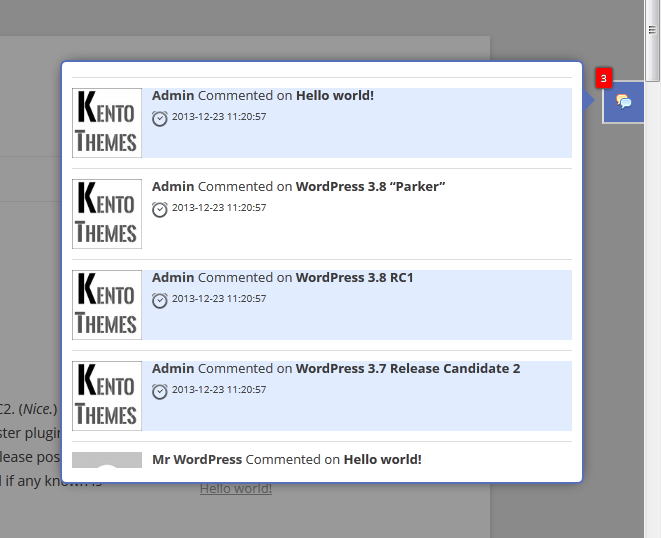Open the Kento Themes avatar beside WordPress 3.7 Release Candidate 2
Screen dimensions: 661x538
coord(107,396)
